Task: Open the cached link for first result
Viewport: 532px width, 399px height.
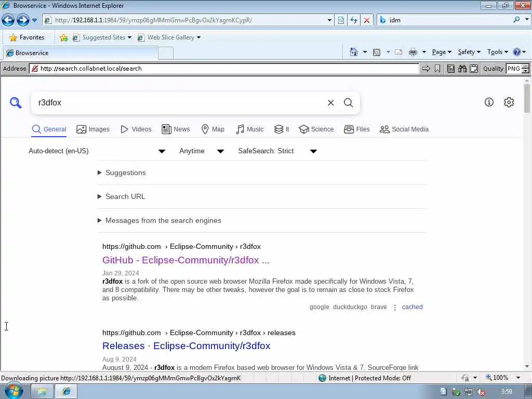Action: click(412, 307)
